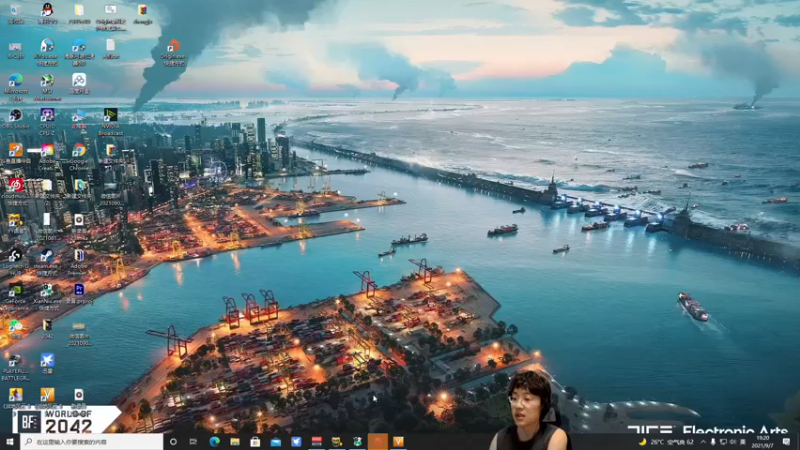Open Microsoft Store on the taskbar
Screen dimensions: 800x450
coord(255,441)
